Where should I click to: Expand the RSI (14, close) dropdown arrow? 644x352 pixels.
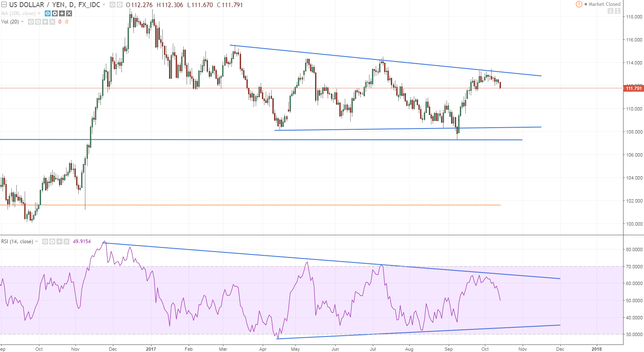click(36, 242)
